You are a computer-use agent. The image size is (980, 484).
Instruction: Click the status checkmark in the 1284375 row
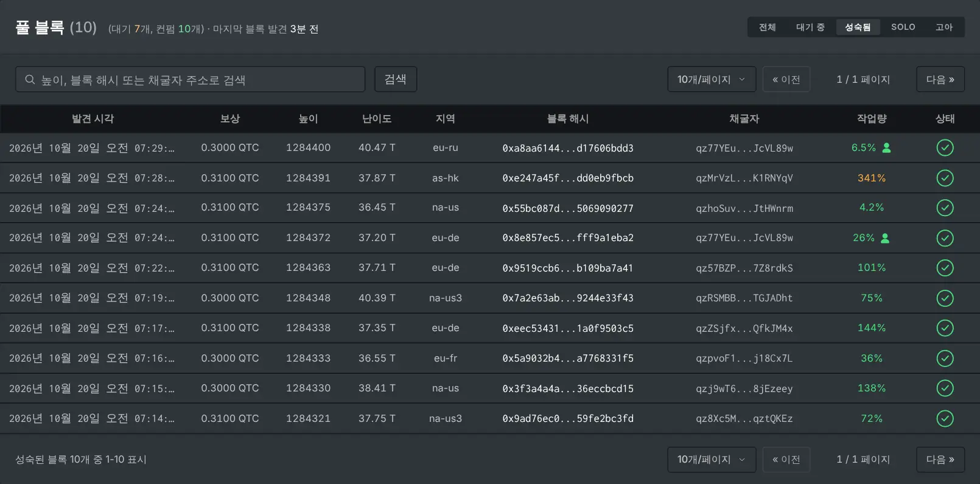point(945,208)
